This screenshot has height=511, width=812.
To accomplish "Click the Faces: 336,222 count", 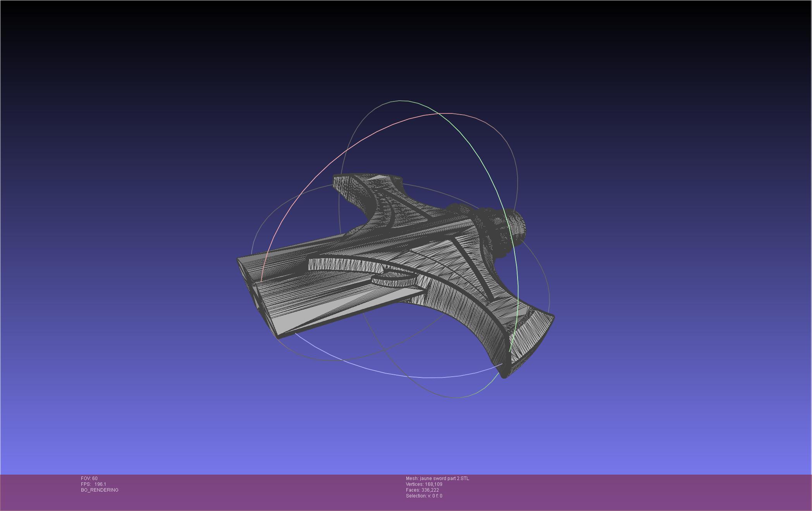I will coord(422,490).
